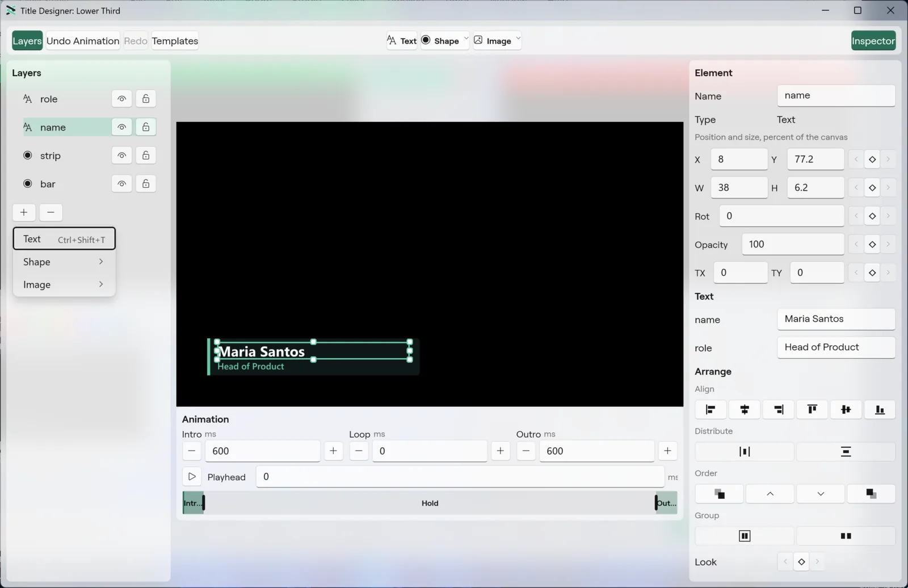The width and height of the screenshot is (908, 588).
Task: Add keyframe for Look
Action: pyautogui.click(x=801, y=562)
